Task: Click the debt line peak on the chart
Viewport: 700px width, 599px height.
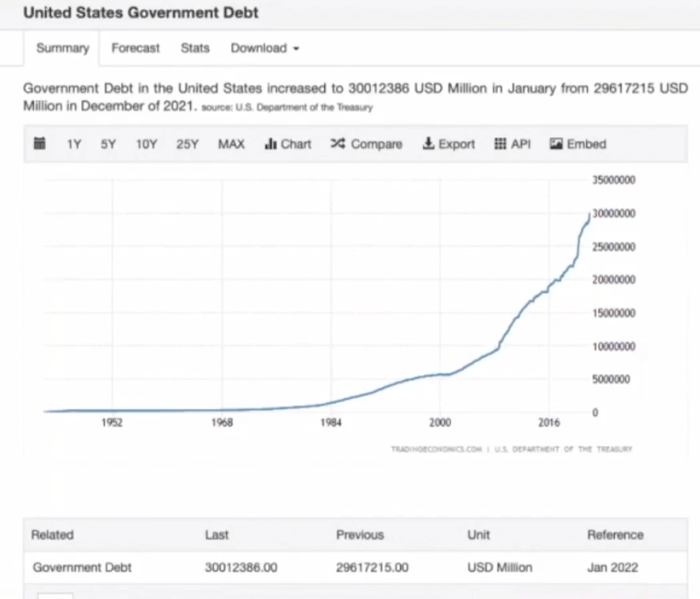Action: [x=589, y=215]
